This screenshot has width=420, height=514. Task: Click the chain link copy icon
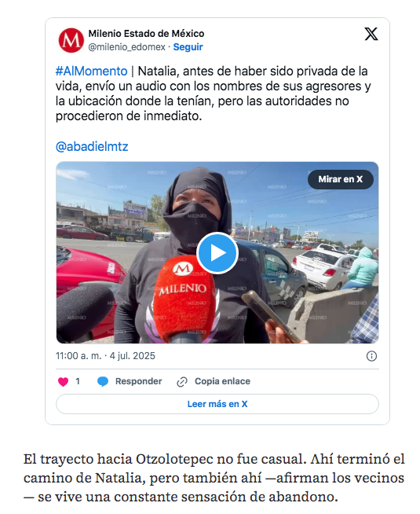point(182,382)
